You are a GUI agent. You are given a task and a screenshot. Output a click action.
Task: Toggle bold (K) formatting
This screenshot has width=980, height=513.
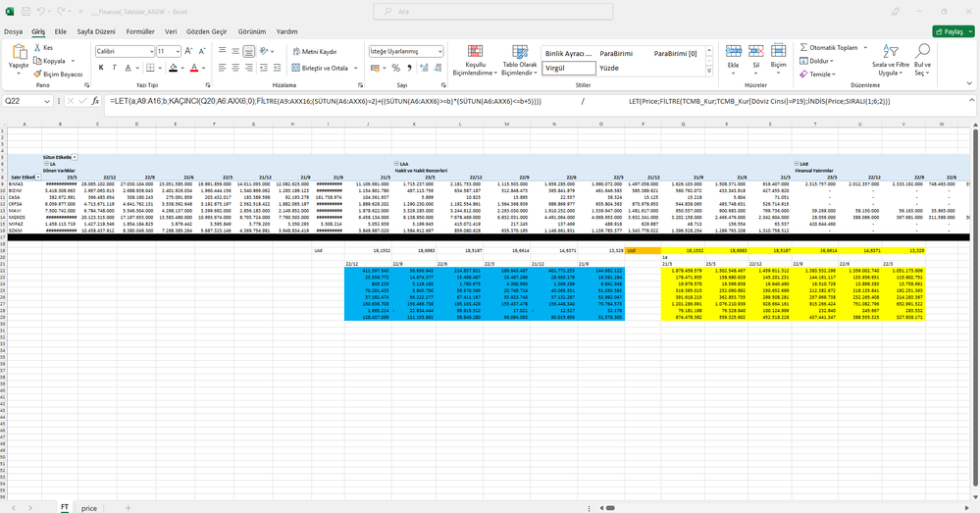(101, 68)
